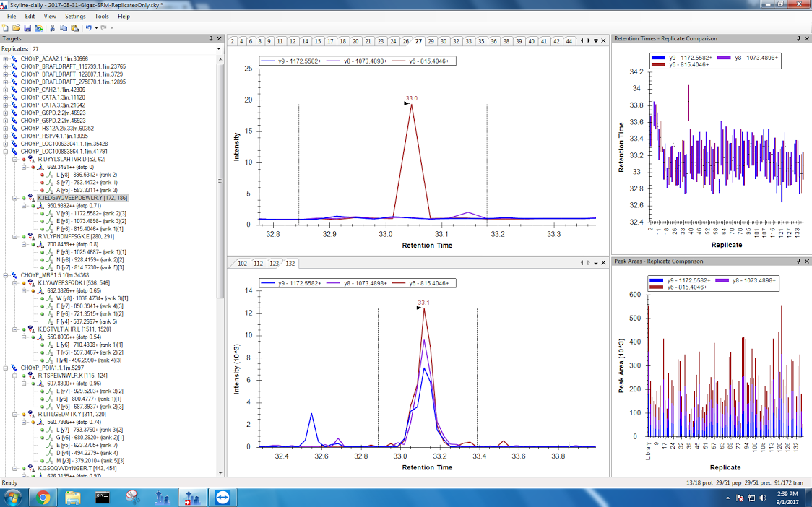Save the document using the floppy disk icon

27,27
